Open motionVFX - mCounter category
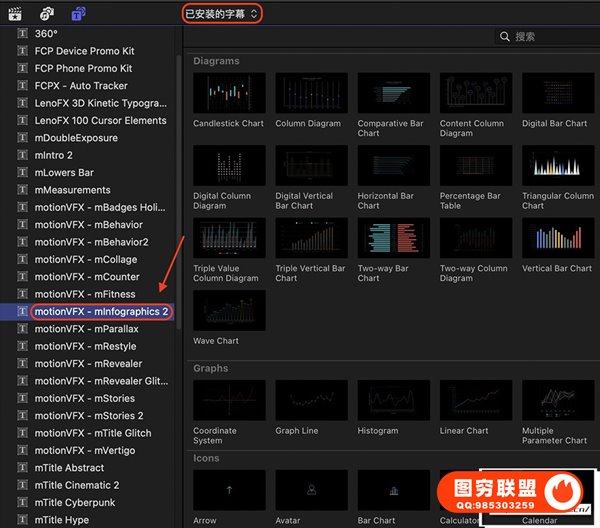600x528 pixels. [x=87, y=277]
